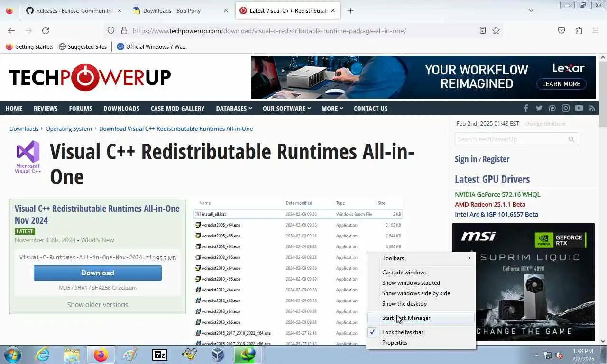Click the search magnifier icon in TechPowerUp search
The height and width of the screenshot is (364, 607).
(571, 139)
